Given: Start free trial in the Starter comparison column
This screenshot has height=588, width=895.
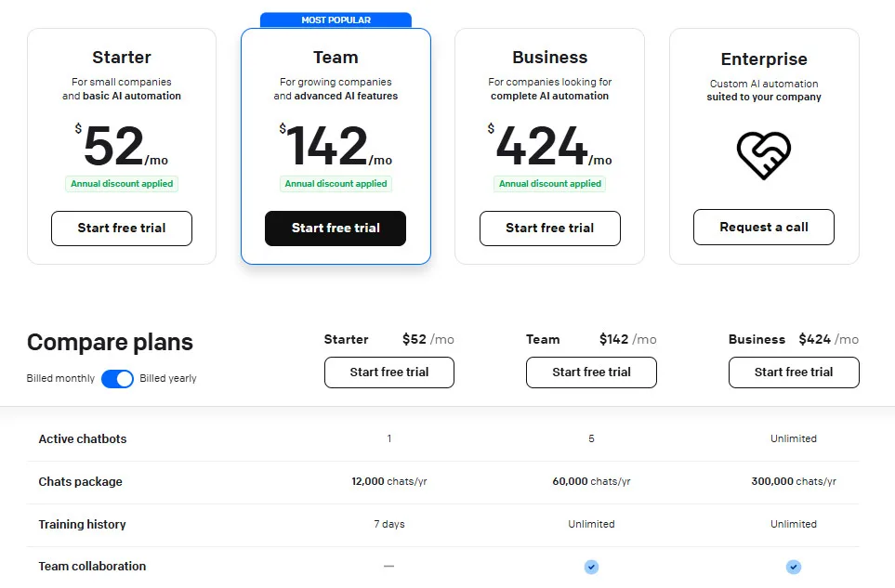Looking at the screenshot, I should pos(388,372).
